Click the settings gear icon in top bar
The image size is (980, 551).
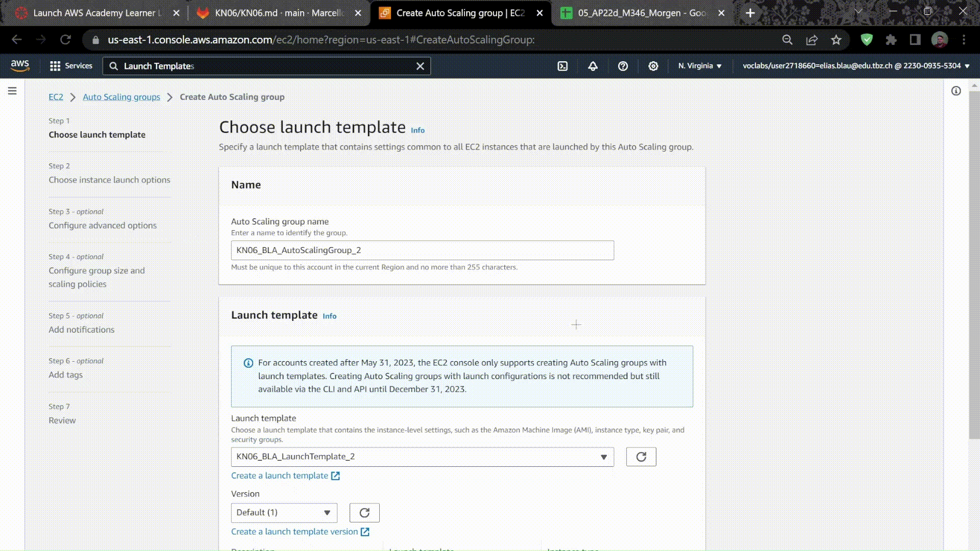click(x=653, y=65)
